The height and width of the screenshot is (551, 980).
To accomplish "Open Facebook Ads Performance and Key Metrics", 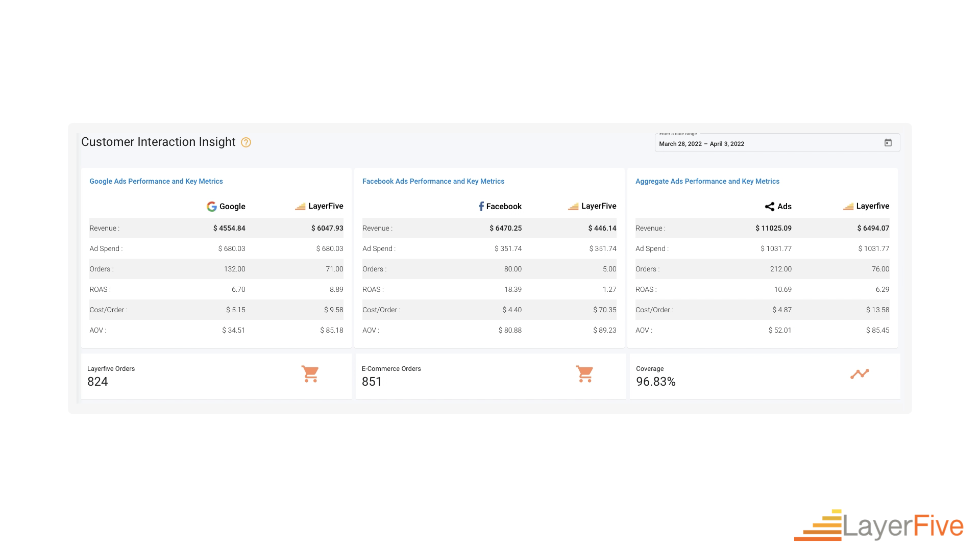I will 433,181.
